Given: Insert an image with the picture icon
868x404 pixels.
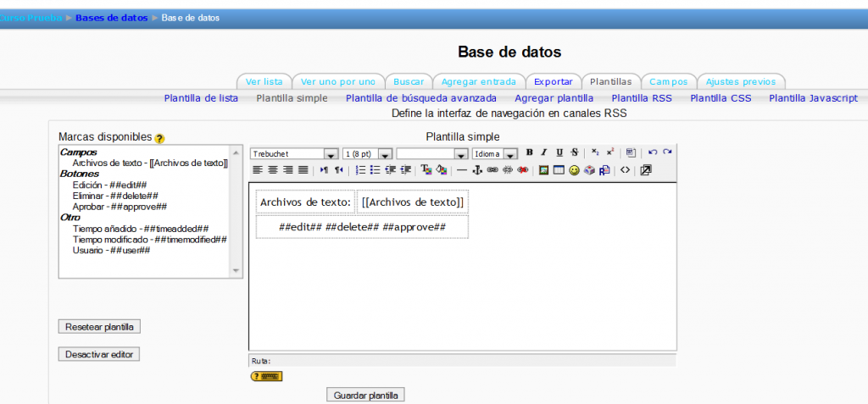Looking at the screenshot, I should pyautogui.click(x=544, y=170).
